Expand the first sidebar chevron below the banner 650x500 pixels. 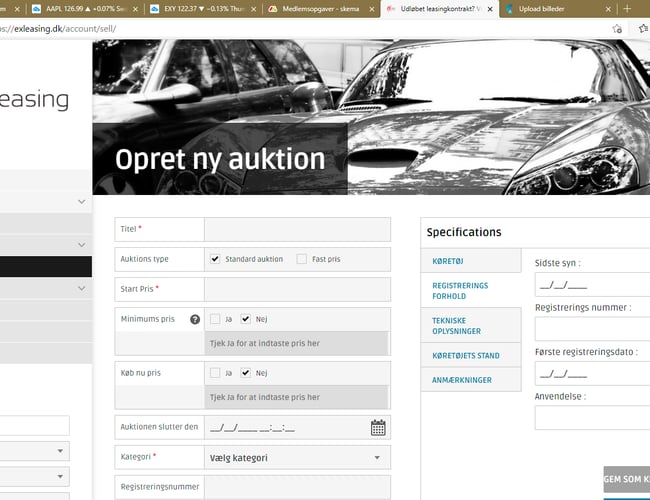click(x=82, y=201)
